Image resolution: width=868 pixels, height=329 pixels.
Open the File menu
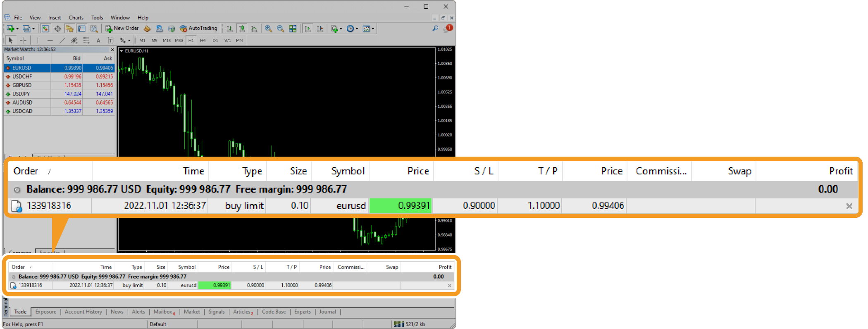pyautogui.click(x=18, y=18)
